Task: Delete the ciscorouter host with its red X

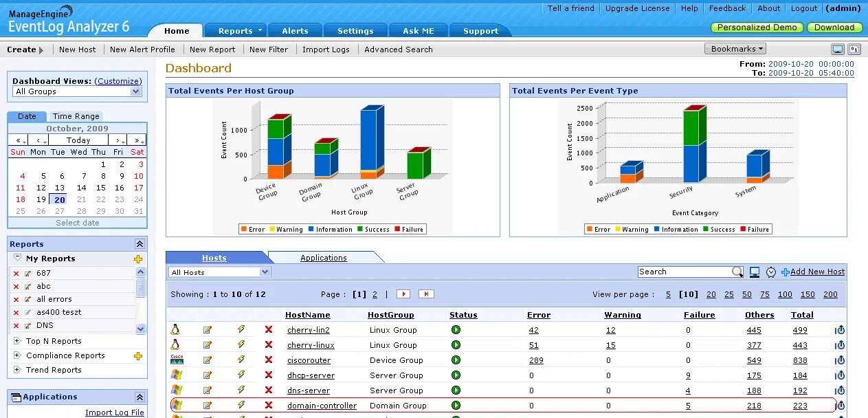Action: 269,360
